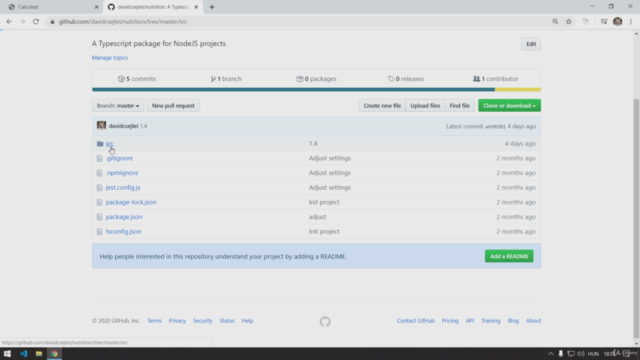
Task: Open the 0 releases section
Action: [x=406, y=79]
